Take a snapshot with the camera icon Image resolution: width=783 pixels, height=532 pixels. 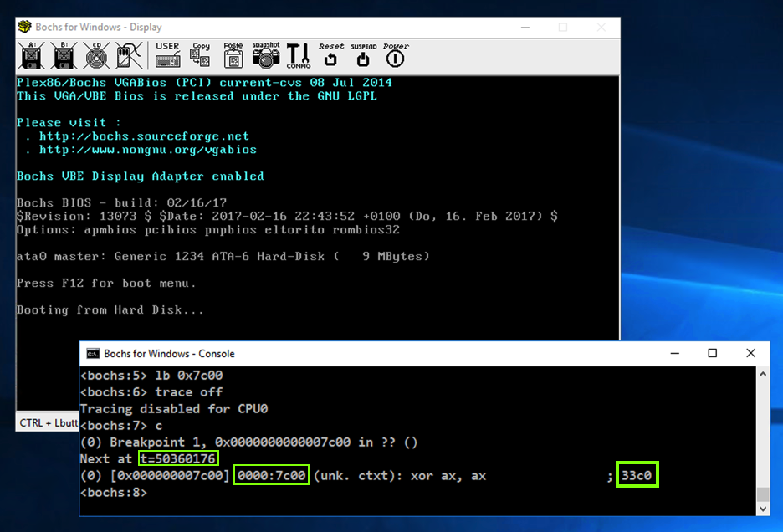pyautogui.click(x=266, y=55)
